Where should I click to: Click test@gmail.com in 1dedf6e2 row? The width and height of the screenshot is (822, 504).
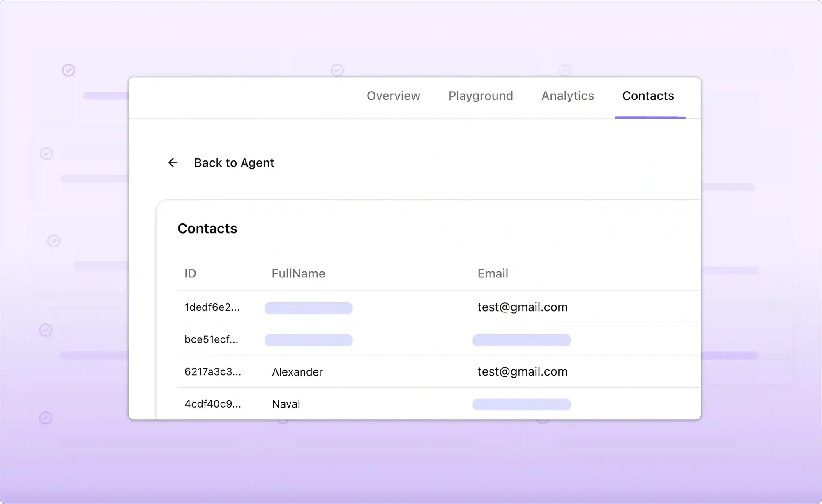click(522, 307)
